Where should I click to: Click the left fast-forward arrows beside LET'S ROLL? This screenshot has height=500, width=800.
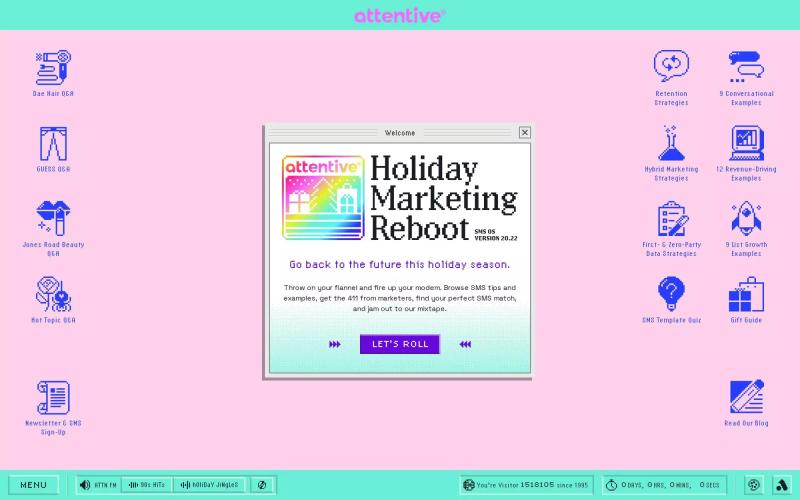pos(335,344)
